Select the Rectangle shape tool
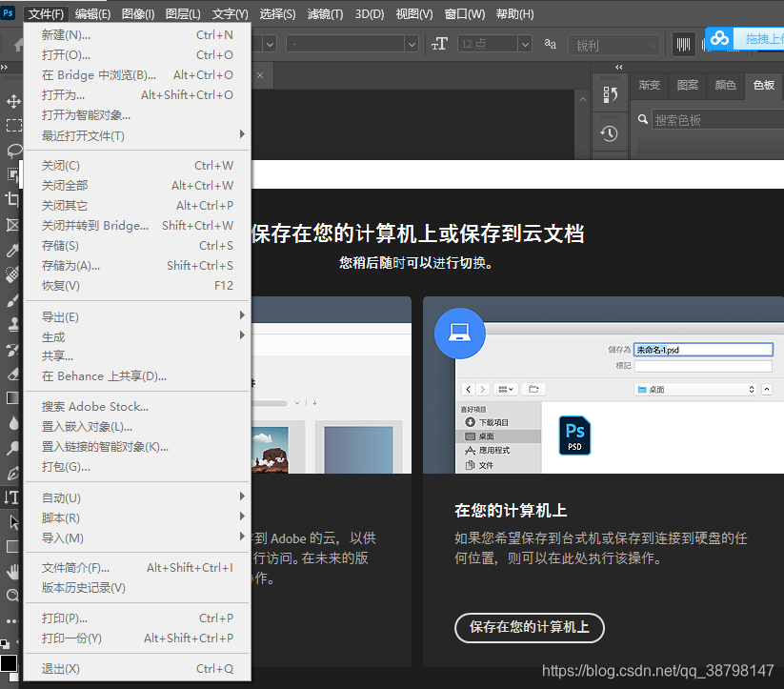This screenshot has height=689, width=784. point(12,546)
